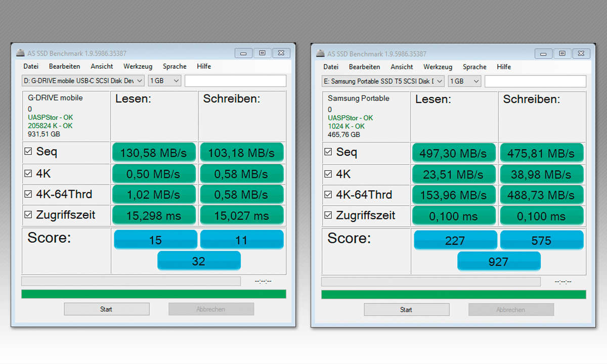Click the 130,58 MB/s Seq read result
The image size is (607, 364).
[154, 153]
